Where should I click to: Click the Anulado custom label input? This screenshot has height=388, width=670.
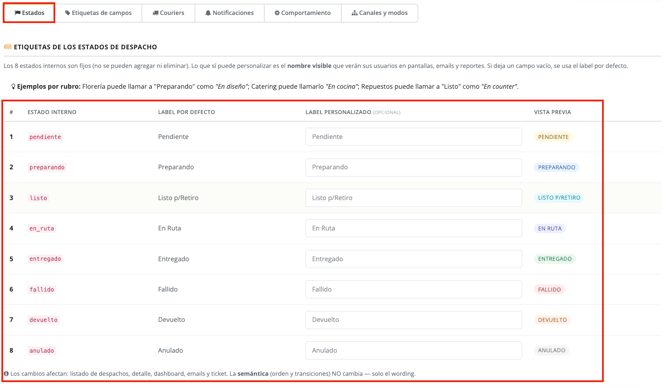point(414,350)
